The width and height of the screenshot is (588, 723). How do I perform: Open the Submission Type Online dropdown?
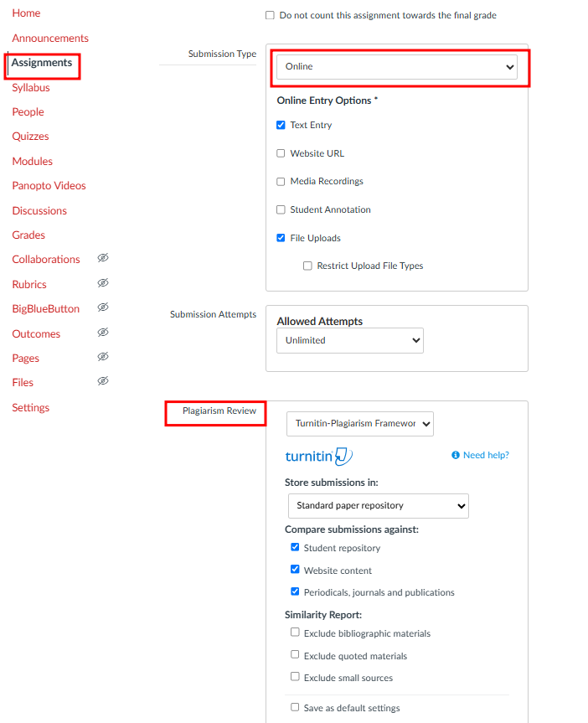tap(397, 67)
